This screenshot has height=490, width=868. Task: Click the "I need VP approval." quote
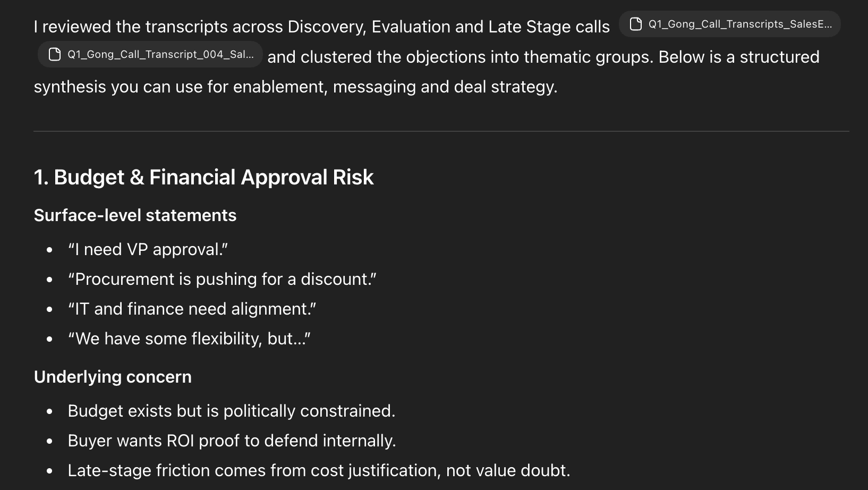(x=148, y=249)
